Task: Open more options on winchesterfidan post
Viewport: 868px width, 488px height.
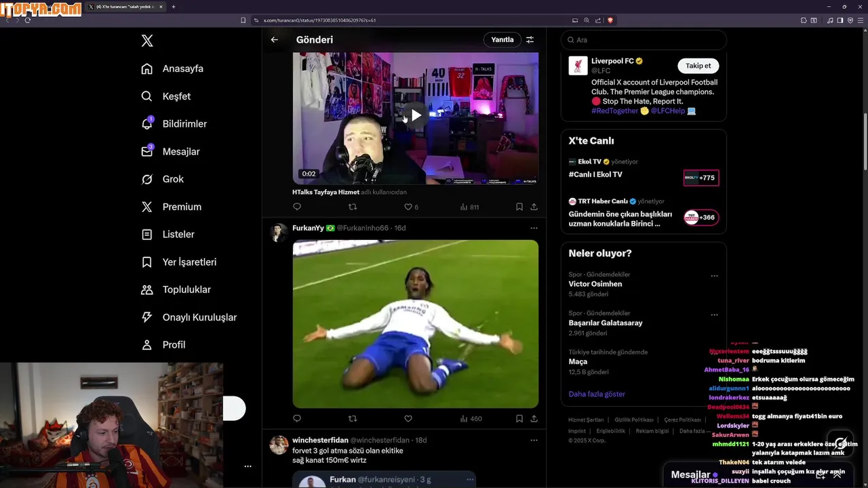Action: [x=534, y=441]
